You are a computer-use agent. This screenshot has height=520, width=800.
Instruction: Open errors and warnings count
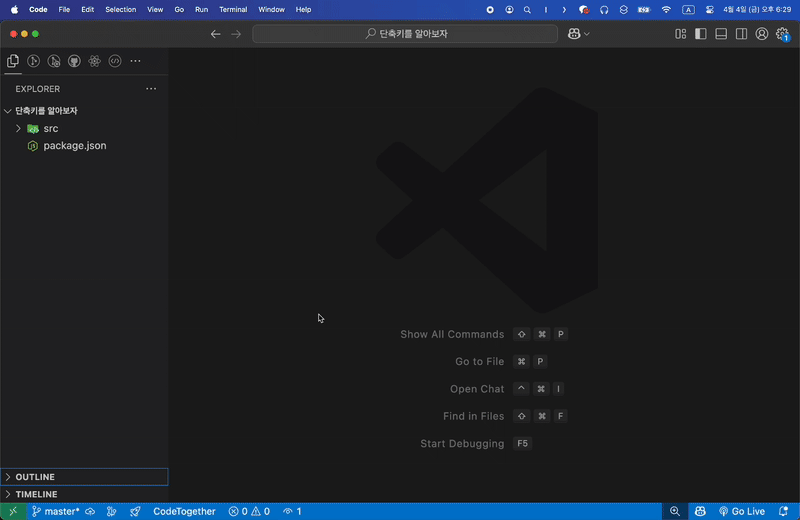[249, 511]
